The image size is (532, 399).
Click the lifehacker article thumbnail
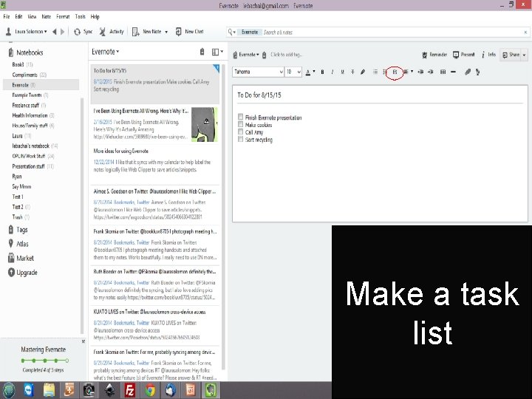pos(205,125)
